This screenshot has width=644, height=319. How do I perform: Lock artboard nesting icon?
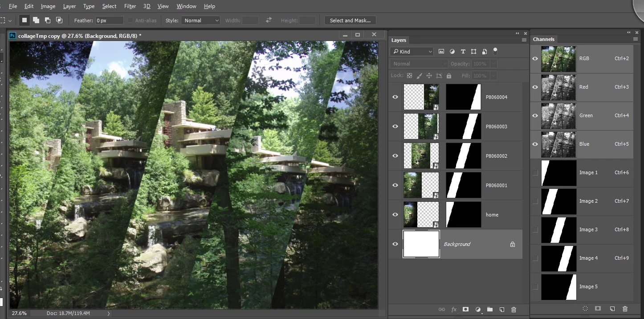pos(439,76)
